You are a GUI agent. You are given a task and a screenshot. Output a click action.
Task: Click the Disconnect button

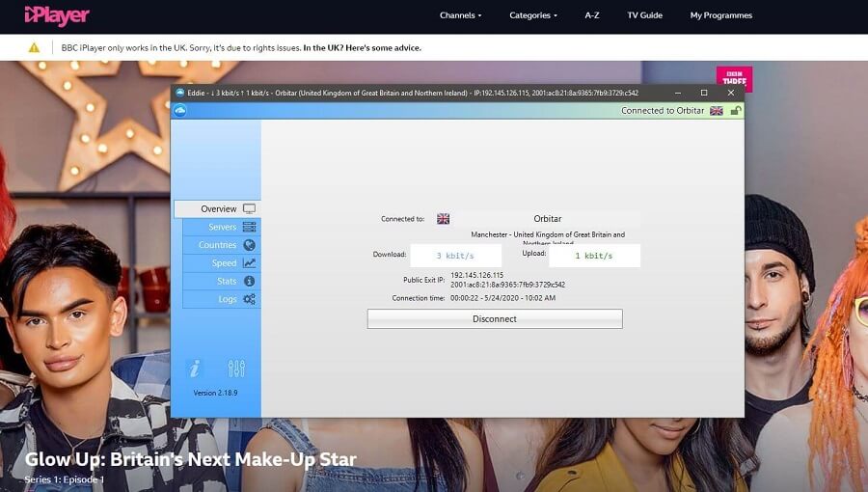pos(495,318)
